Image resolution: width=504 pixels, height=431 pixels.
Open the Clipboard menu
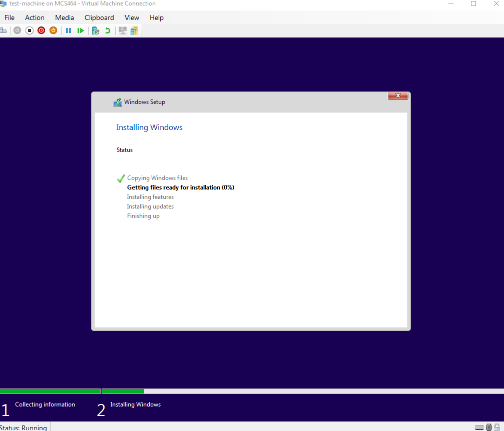coord(99,17)
